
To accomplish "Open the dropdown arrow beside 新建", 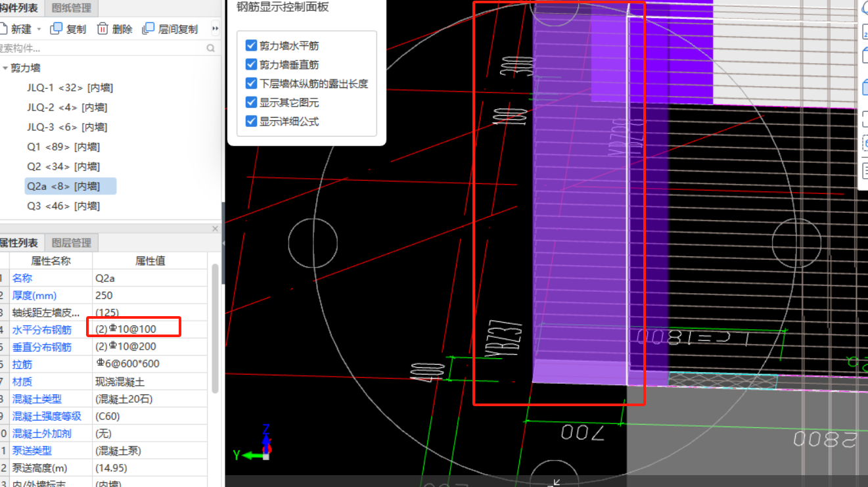I will pyautogui.click(x=39, y=29).
